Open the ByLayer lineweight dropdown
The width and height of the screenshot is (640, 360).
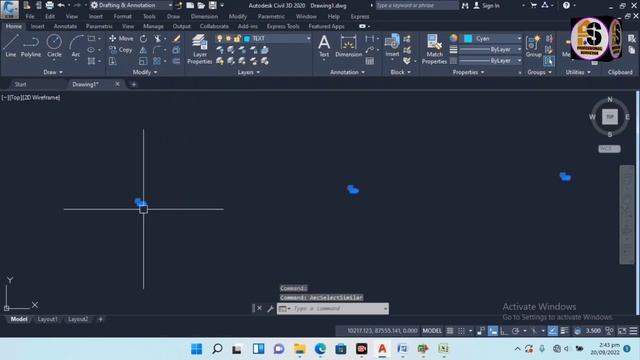pos(519,49)
